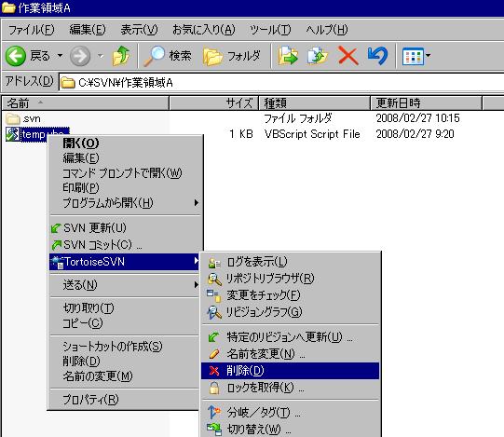Screen dimensions: 504x437
Task: Click the red X Delete toolbar icon
Action: tap(348, 56)
